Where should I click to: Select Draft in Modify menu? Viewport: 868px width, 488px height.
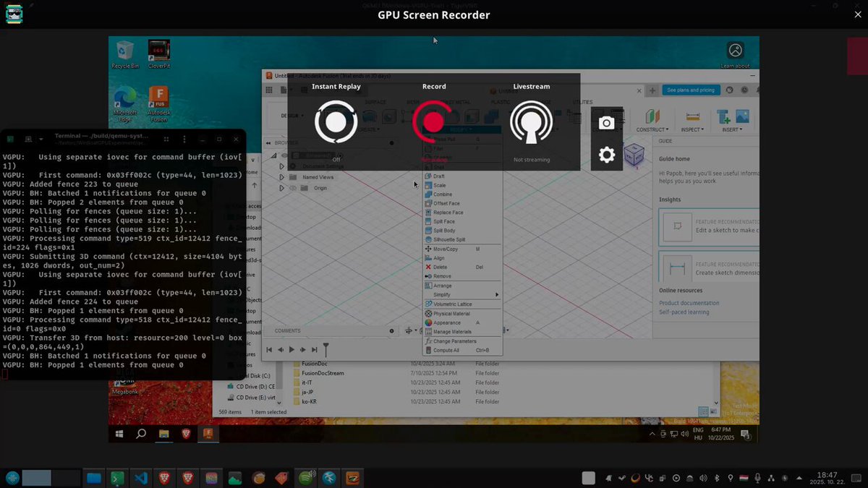pyautogui.click(x=462, y=176)
